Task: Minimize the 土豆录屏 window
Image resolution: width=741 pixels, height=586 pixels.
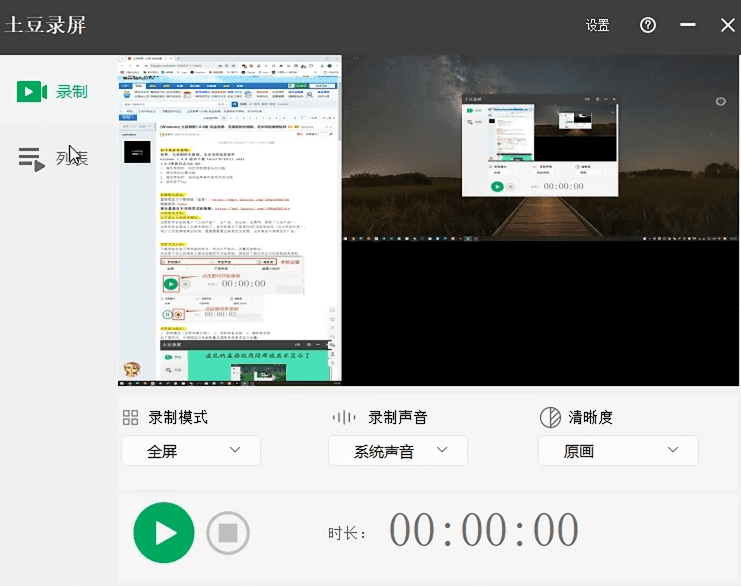Action: 688,26
